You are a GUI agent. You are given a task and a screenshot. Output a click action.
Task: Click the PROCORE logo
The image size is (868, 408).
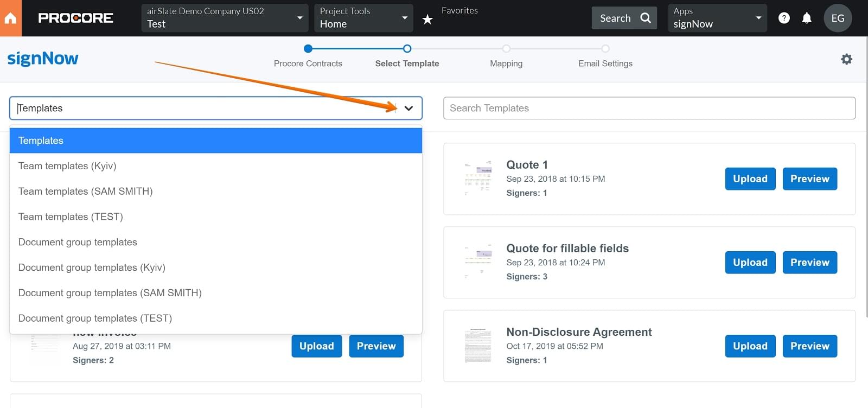75,18
